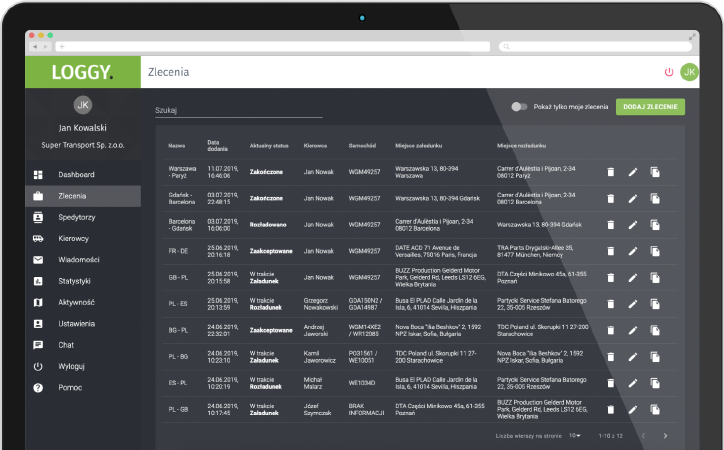This screenshot has width=724, height=450.
Task: Click the 'Dodaj zlecenie' button
Action: point(650,106)
